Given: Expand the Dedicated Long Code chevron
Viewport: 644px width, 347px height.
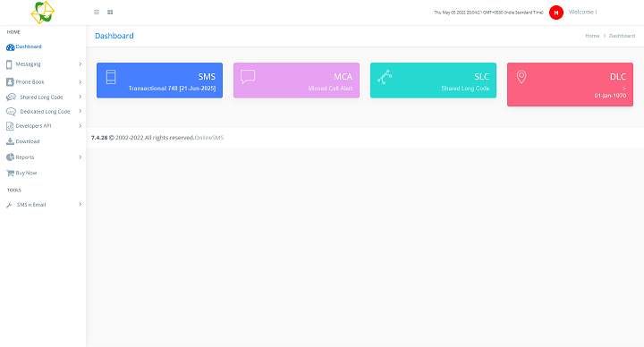Looking at the screenshot, I should pyautogui.click(x=80, y=111).
